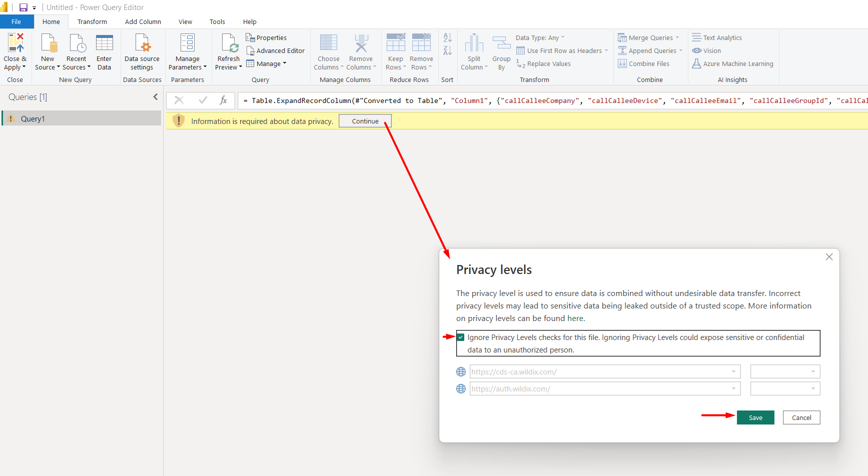868x476 pixels.
Task: Open the Advanced Editor
Action: (276, 50)
